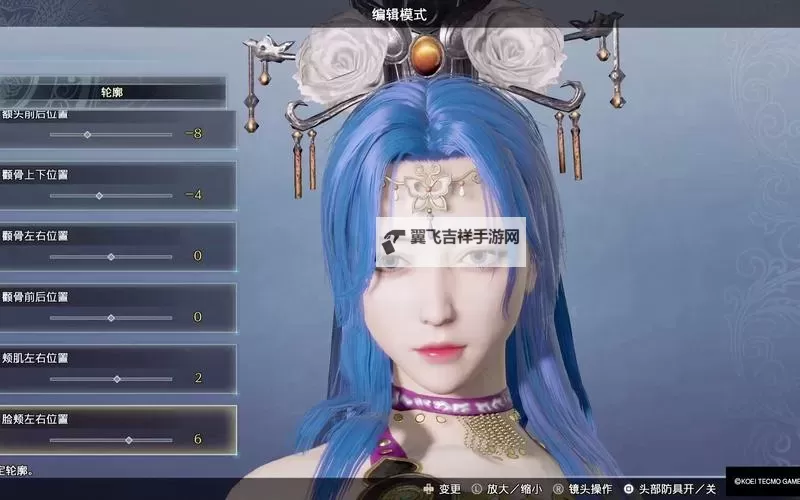Screen dimensions: 800x500
Task: Click the 颧骨前后位置 slider handle
Action: point(111,318)
